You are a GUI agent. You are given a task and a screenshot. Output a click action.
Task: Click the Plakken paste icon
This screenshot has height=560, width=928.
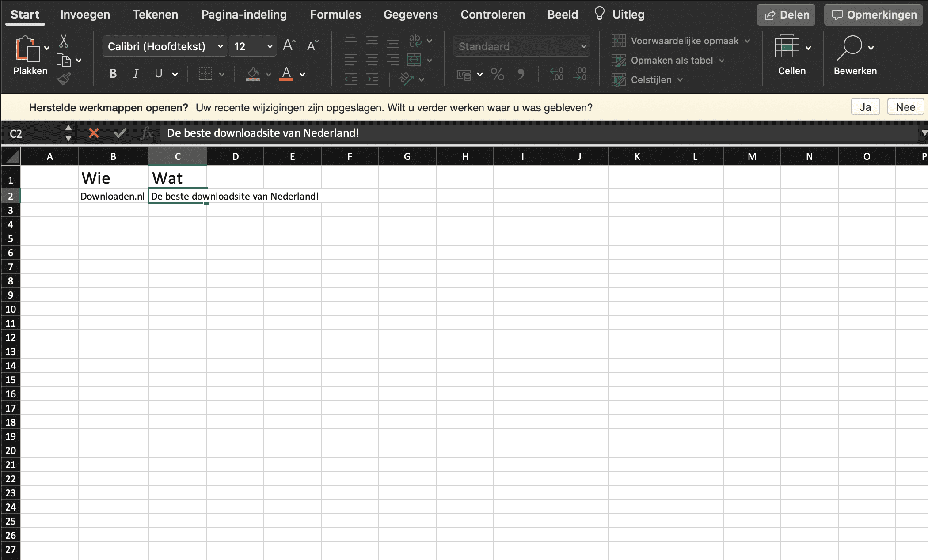[27, 49]
